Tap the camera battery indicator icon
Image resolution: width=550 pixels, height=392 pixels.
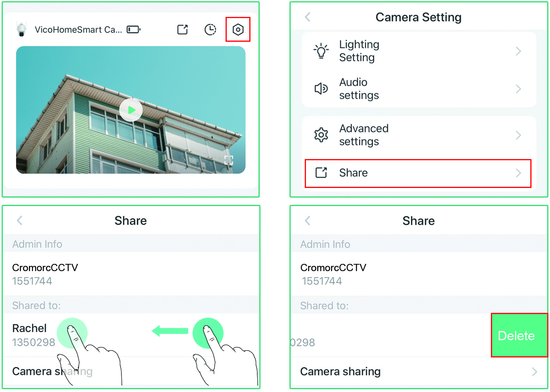[133, 29]
